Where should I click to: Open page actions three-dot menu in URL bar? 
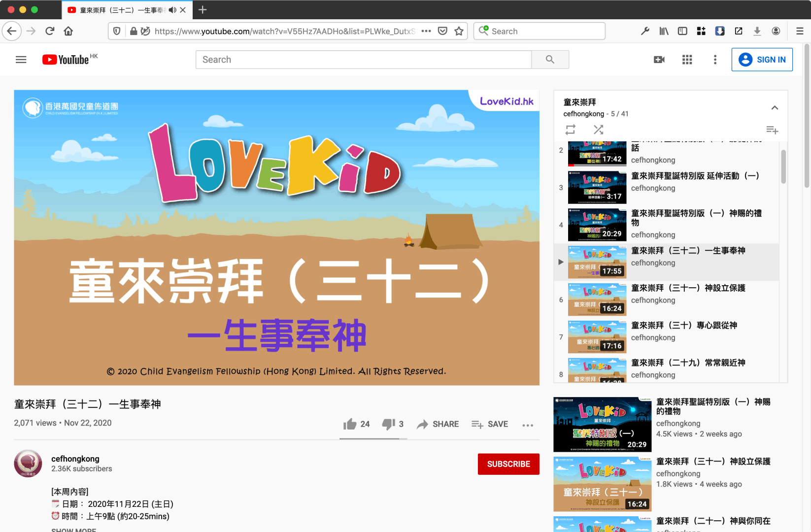[426, 31]
